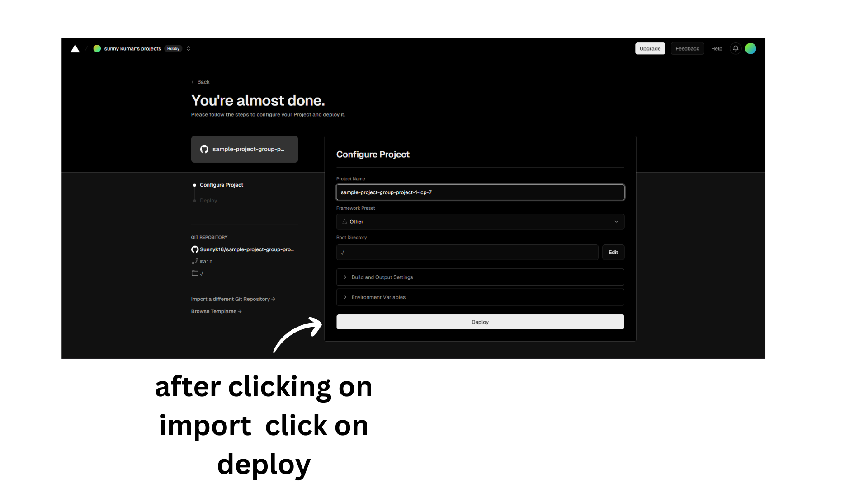The height and width of the screenshot is (488, 868).
Task: Click Import a different Git Repository
Action: coord(232,299)
